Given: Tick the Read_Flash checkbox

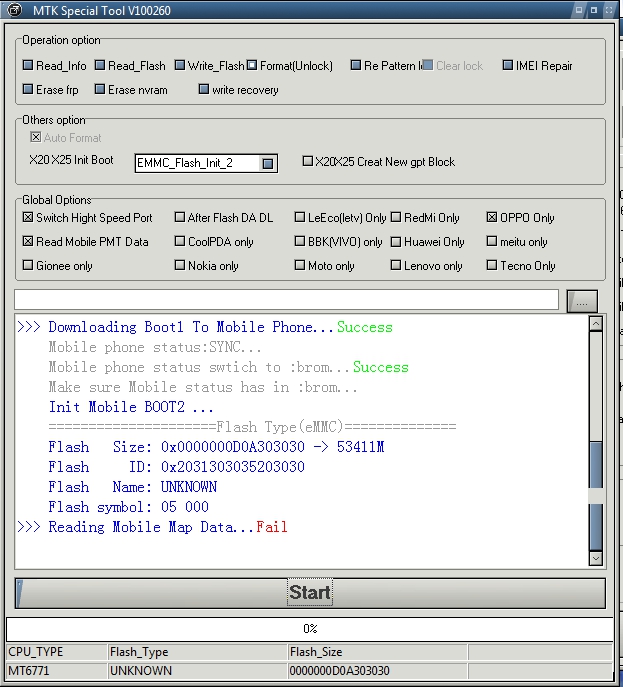Looking at the screenshot, I should [x=100, y=65].
